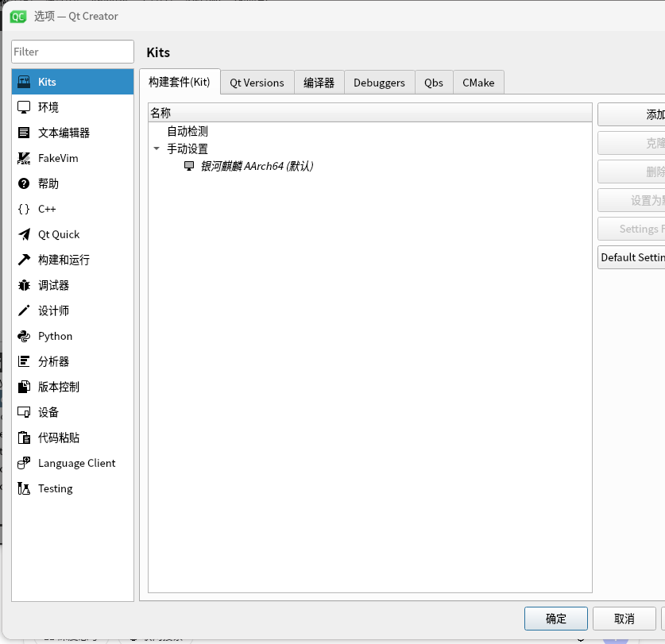Image resolution: width=665 pixels, height=644 pixels.
Task: Select the 设计师 pencil icon
Action: [24, 310]
